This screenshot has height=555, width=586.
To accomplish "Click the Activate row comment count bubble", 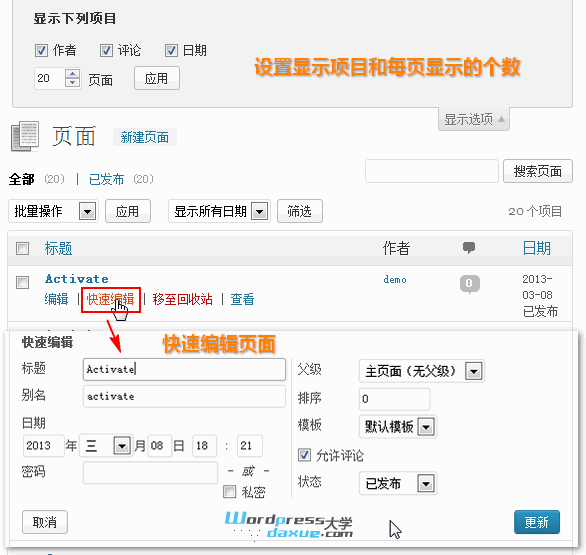I will tap(469, 284).
